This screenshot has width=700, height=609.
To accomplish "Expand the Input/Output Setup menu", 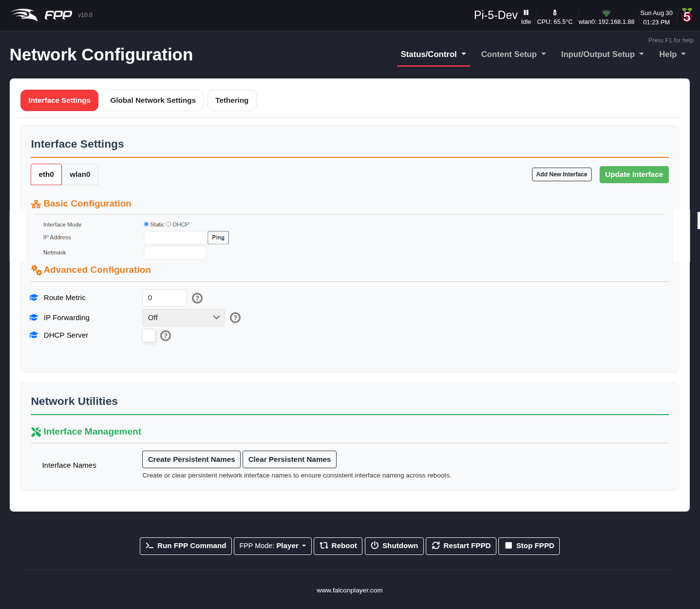I will 603,55.
